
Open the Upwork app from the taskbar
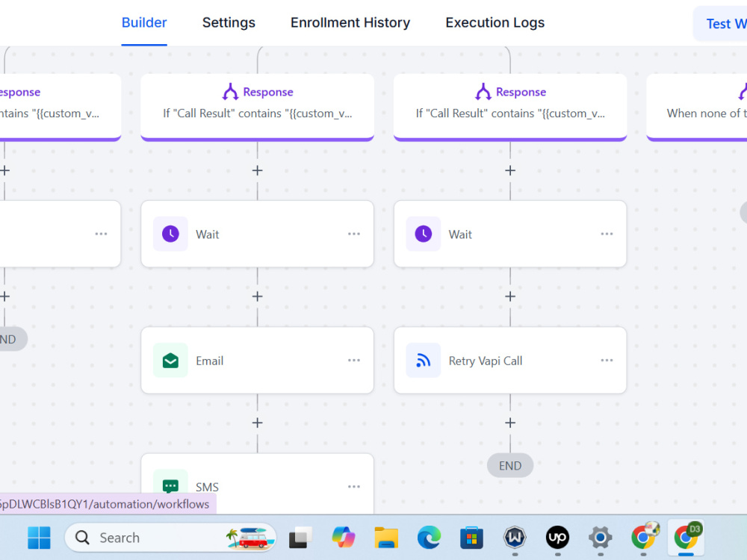point(557,538)
